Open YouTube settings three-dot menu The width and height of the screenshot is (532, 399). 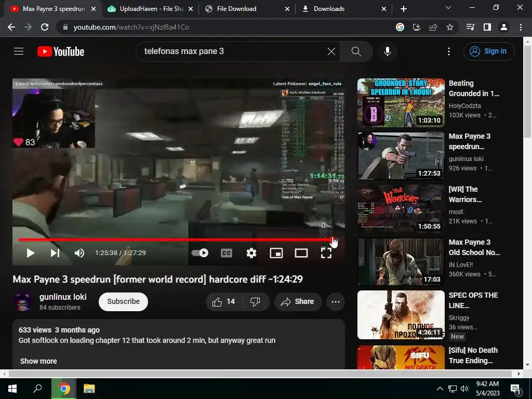point(449,51)
